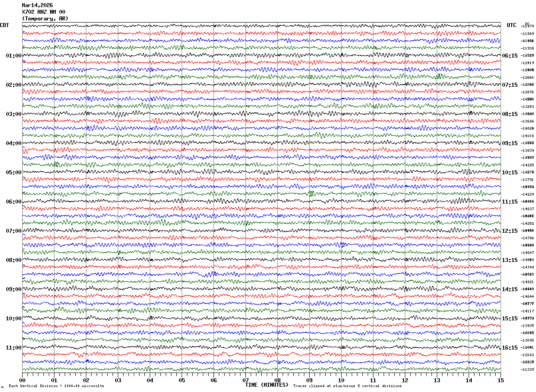Click the traces clipped footnote text
Screen dimensions: 536x392
pyautogui.click(x=347, y=386)
